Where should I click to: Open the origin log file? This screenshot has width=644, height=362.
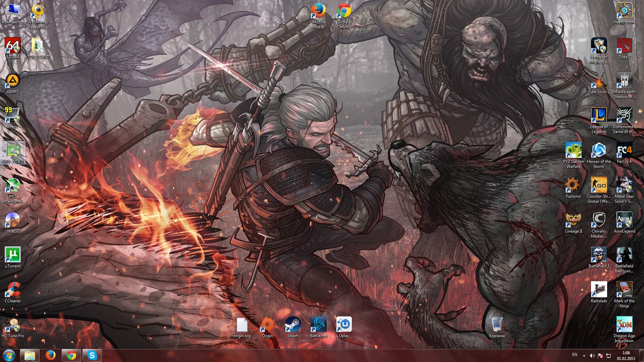click(242, 327)
